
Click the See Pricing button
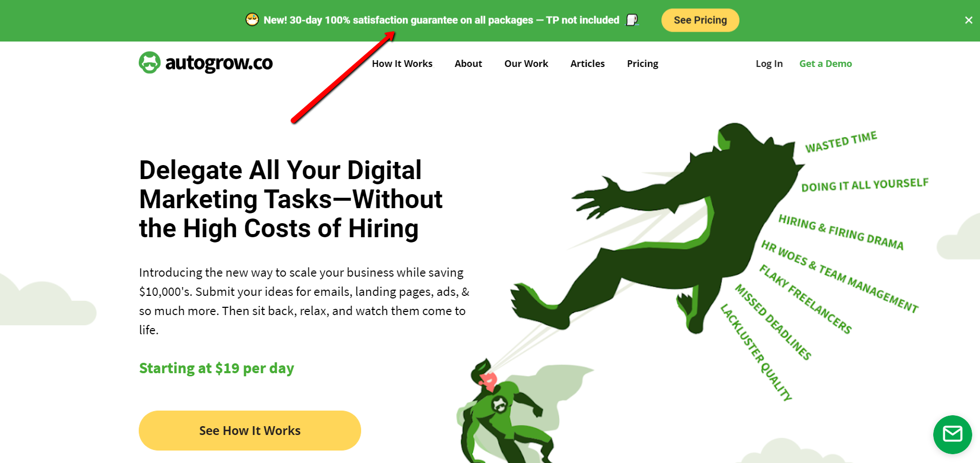[x=700, y=20]
